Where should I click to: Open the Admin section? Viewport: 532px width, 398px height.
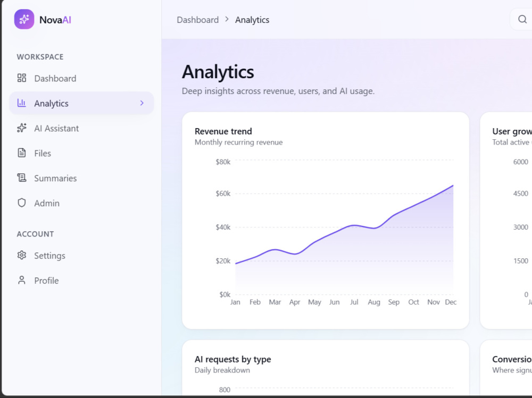click(x=81, y=203)
